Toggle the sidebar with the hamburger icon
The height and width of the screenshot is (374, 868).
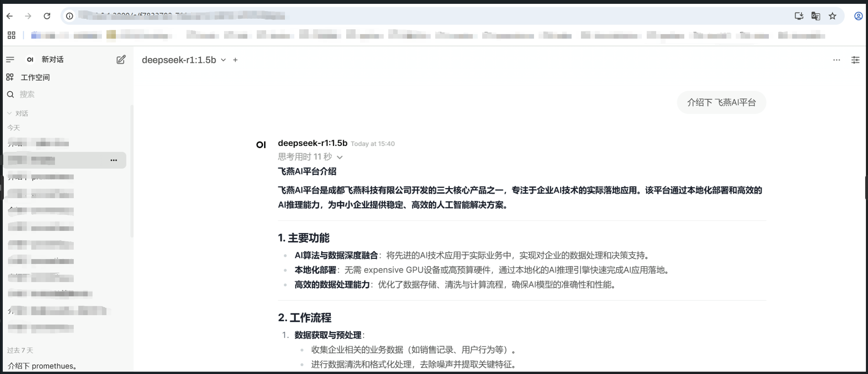[10, 60]
